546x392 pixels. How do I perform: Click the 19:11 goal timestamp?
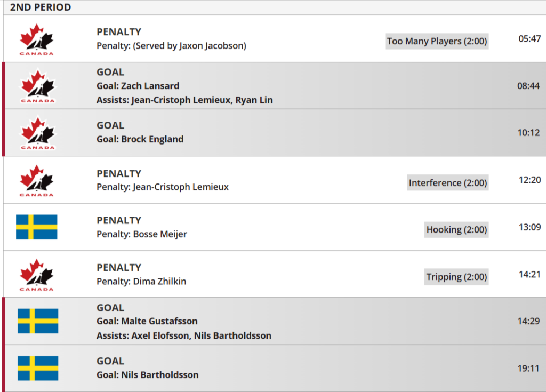pyautogui.click(x=528, y=368)
